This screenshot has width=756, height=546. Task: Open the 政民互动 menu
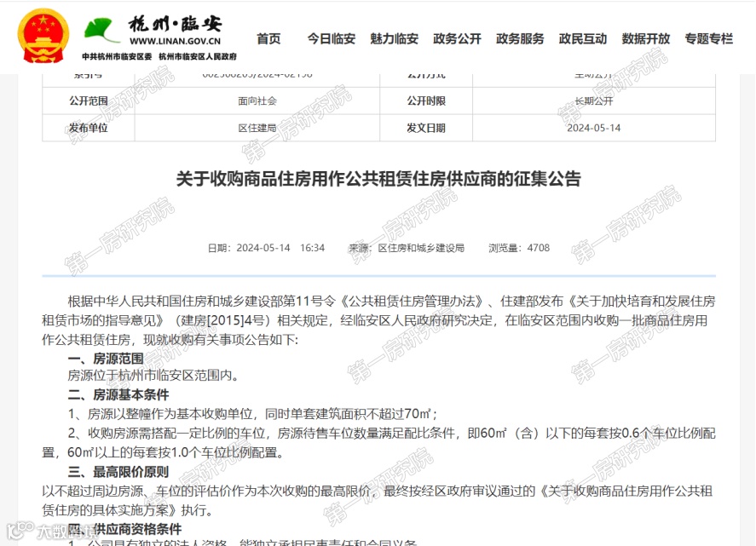(582, 38)
